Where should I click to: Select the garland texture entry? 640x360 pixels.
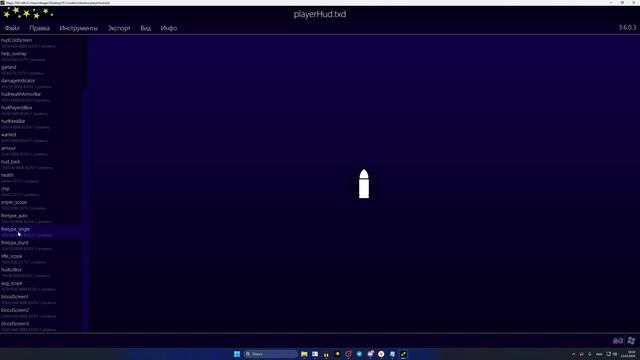tap(41, 70)
